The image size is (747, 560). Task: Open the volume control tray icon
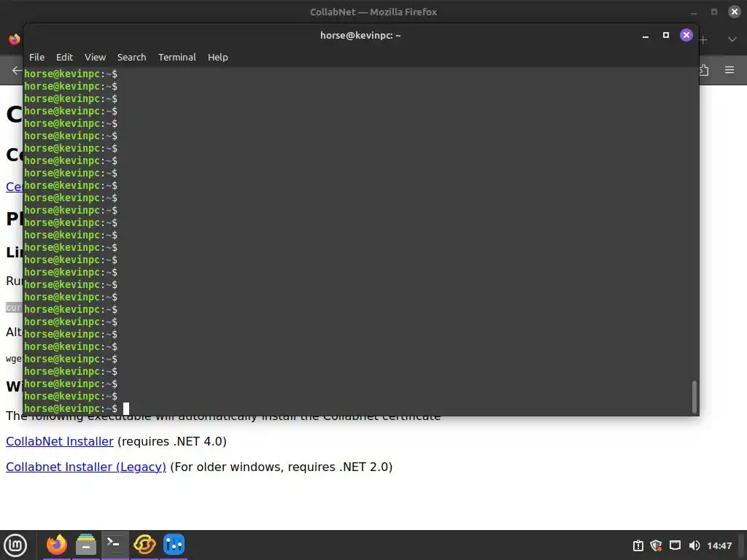click(694, 545)
